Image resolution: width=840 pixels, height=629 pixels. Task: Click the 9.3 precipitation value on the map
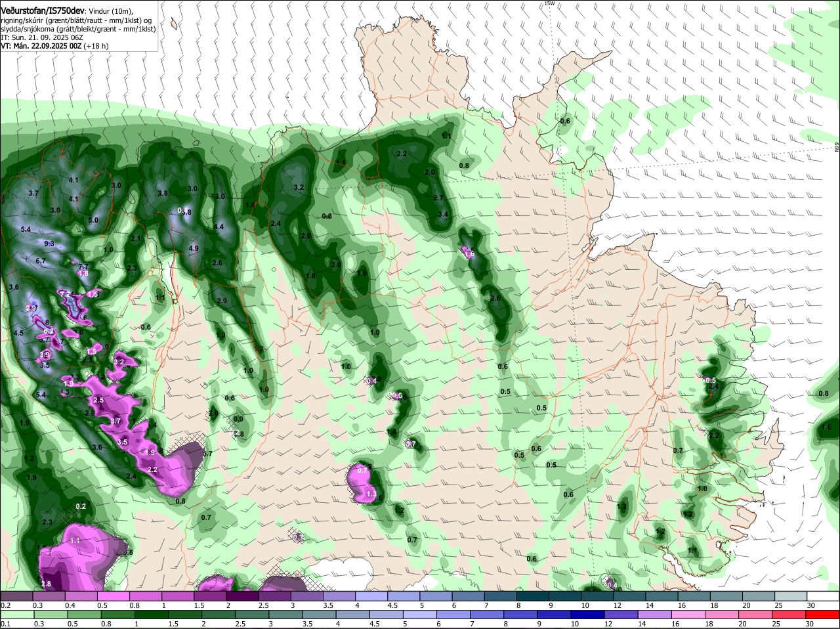[49, 244]
